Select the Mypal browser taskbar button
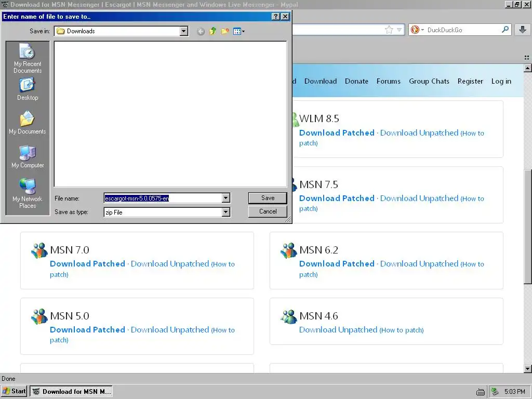 tap(71, 391)
